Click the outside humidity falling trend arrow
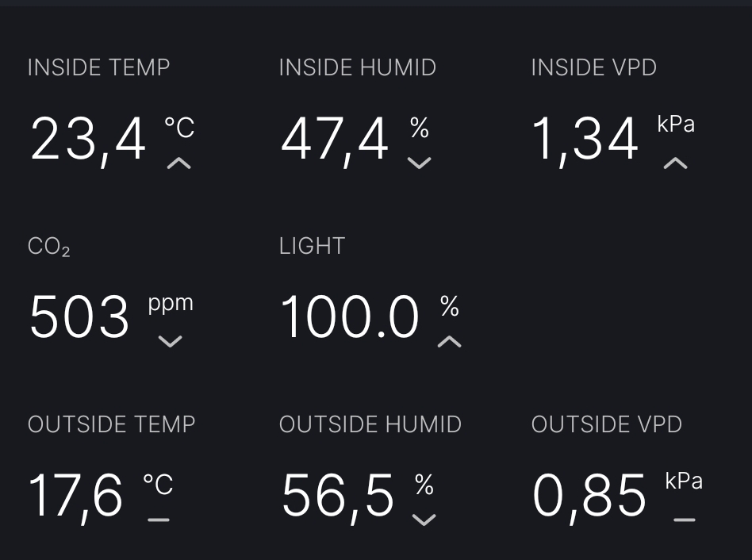752x560 pixels. coord(424,520)
